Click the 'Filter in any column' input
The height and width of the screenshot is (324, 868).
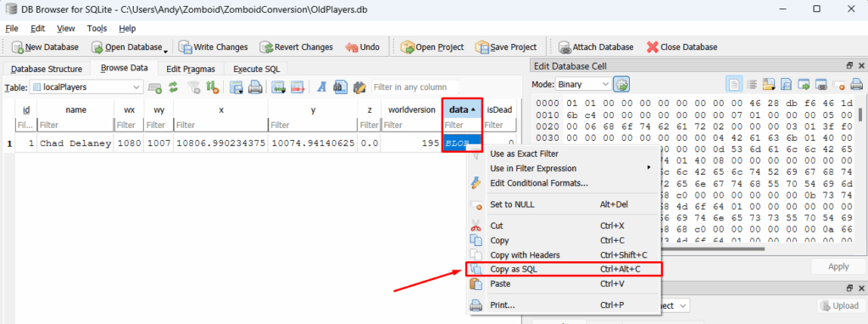tap(415, 87)
